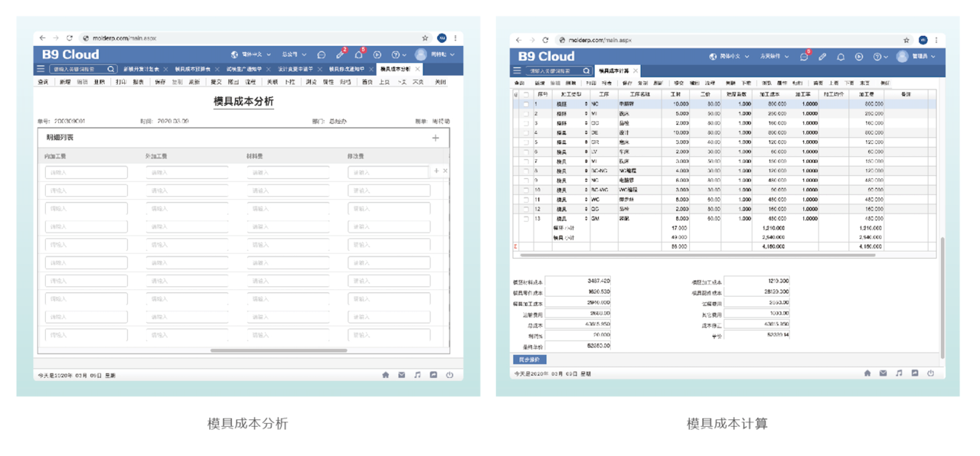Select the 模具成本计算 tab
This screenshot has width=980, height=456.
coord(613,70)
